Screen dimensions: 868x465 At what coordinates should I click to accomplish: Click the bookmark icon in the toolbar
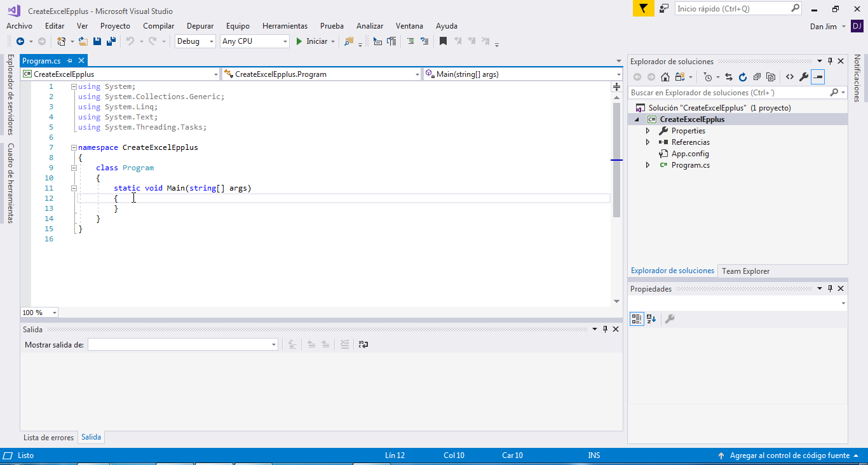443,41
